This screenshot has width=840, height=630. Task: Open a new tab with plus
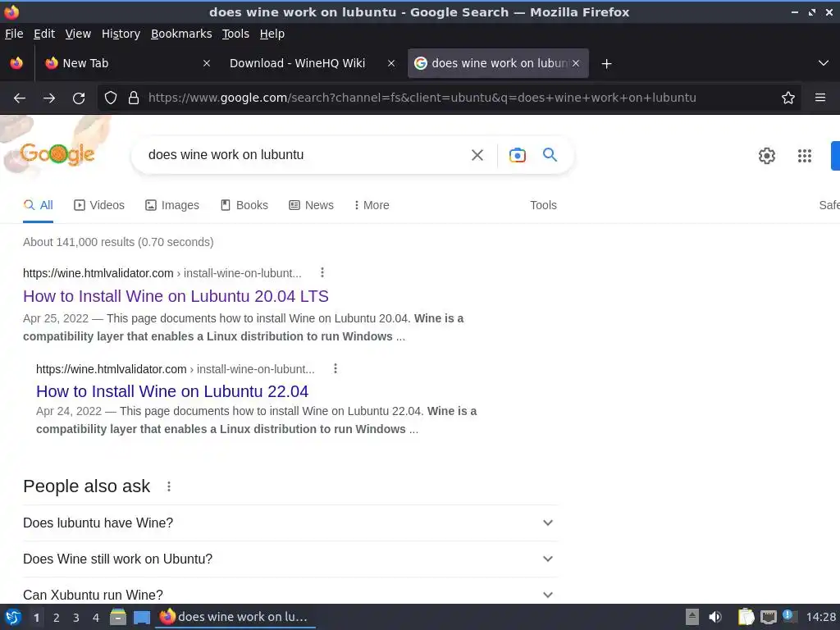[x=606, y=64]
